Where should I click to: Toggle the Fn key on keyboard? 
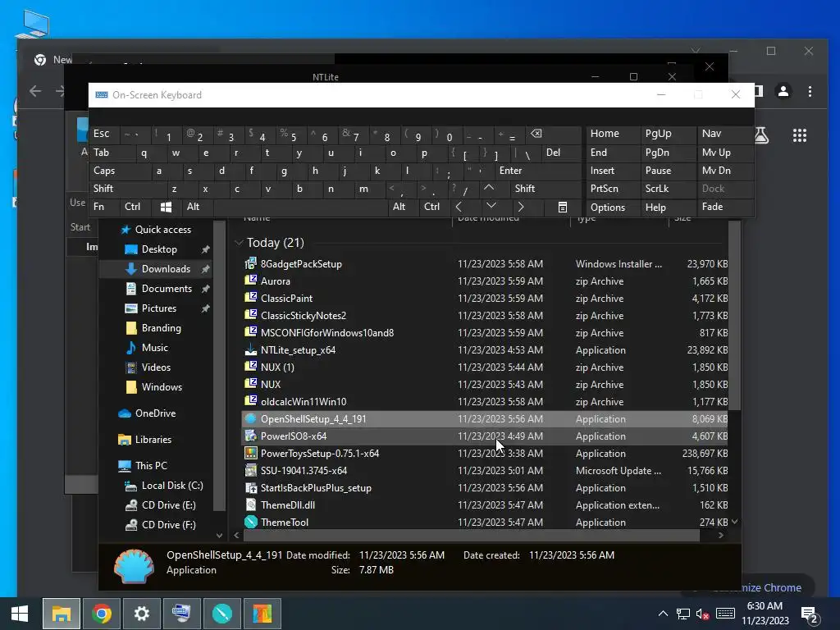[104, 207]
